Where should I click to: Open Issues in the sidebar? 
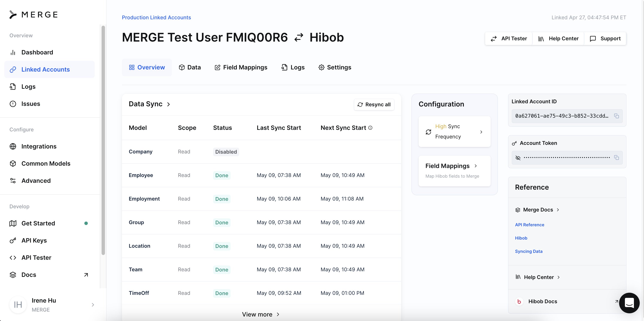click(x=30, y=104)
